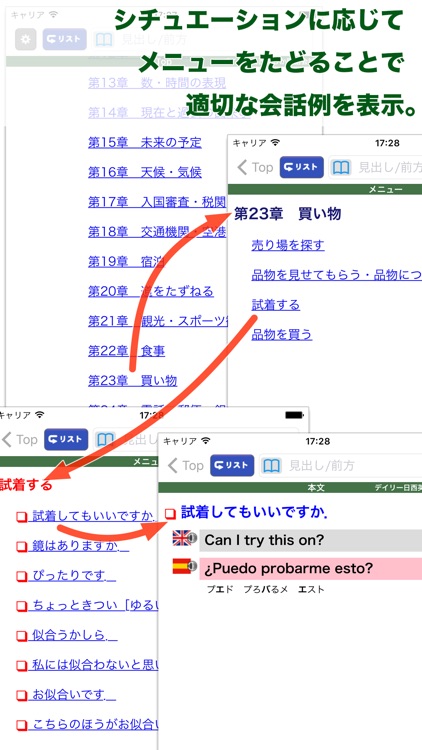Screen dimensions: 422x750
Task: Open 第21章 観光・スポーツ chapter
Action: pyautogui.click(x=158, y=321)
